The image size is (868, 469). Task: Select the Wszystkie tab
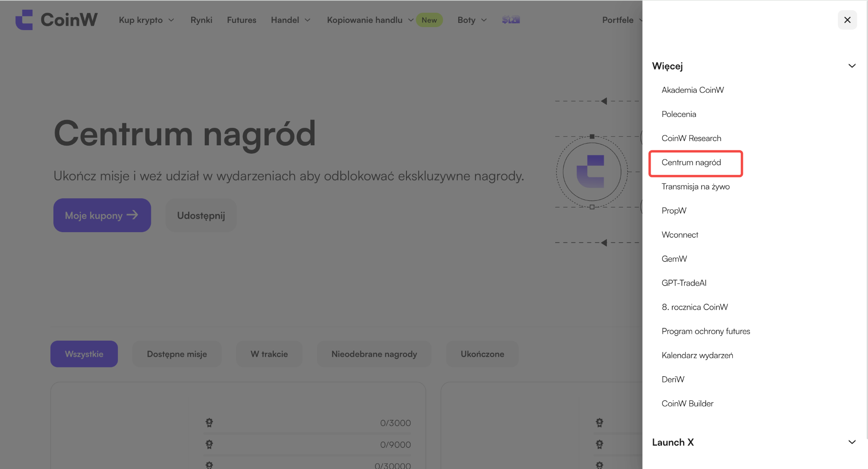coord(84,354)
